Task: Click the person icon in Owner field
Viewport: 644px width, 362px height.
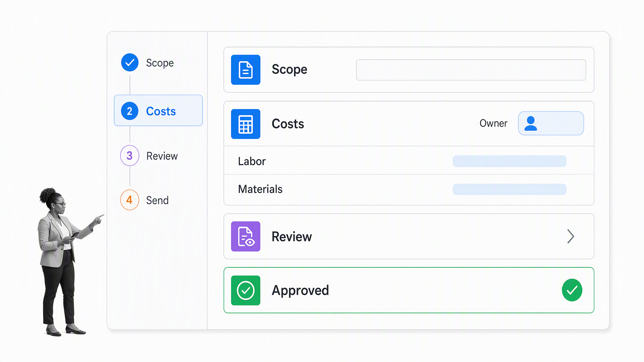Action: click(531, 123)
